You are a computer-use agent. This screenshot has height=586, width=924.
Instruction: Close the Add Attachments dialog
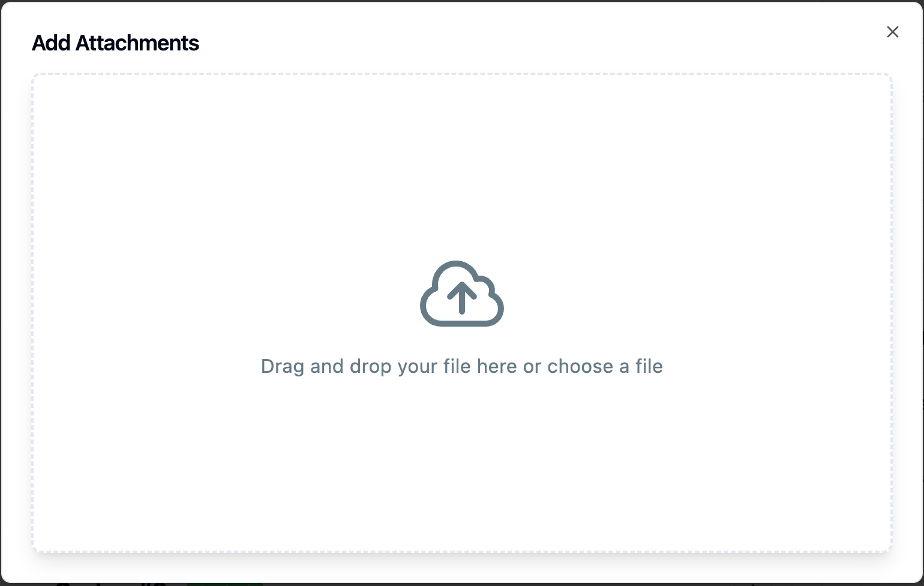pyautogui.click(x=893, y=32)
